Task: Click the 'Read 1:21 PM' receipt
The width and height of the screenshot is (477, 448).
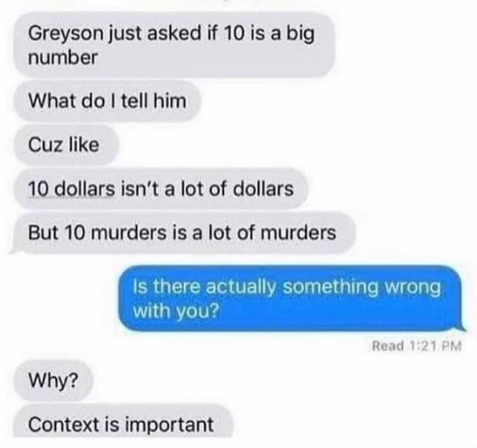Action: (x=417, y=346)
